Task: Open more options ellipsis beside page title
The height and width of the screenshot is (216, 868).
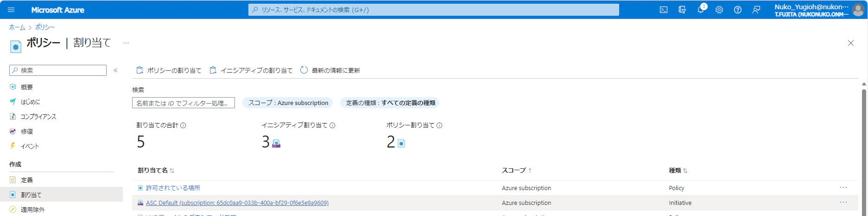Action: tap(126, 43)
